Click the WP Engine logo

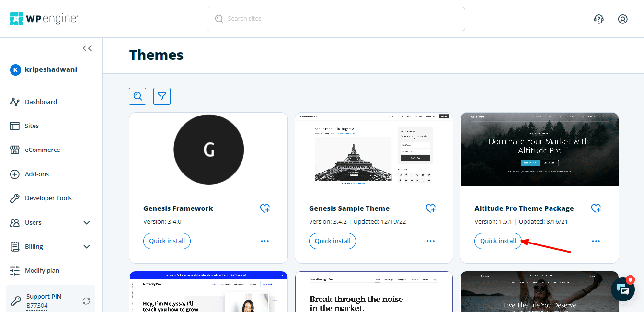44,19
